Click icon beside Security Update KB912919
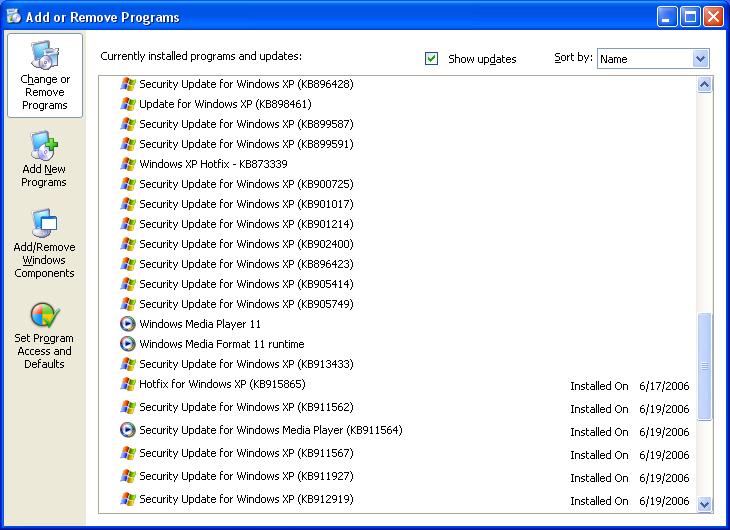 pyautogui.click(x=128, y=499)
